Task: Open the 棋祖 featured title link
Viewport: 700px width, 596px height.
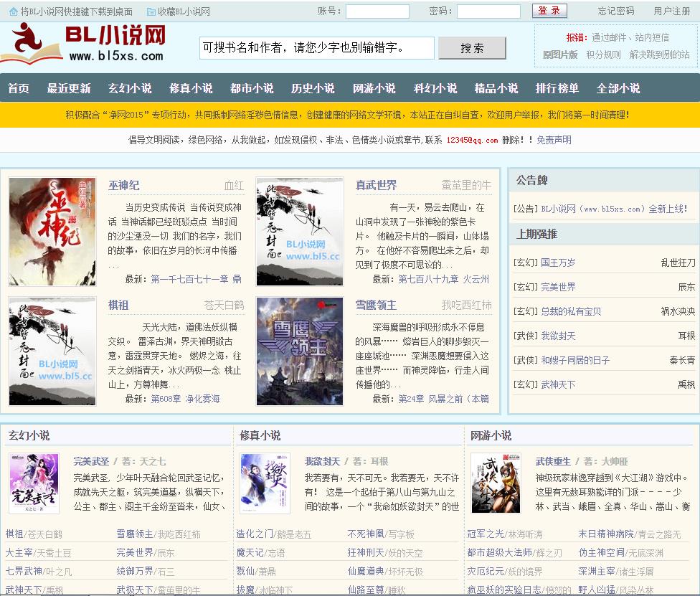Action: (x=118, y=305)
